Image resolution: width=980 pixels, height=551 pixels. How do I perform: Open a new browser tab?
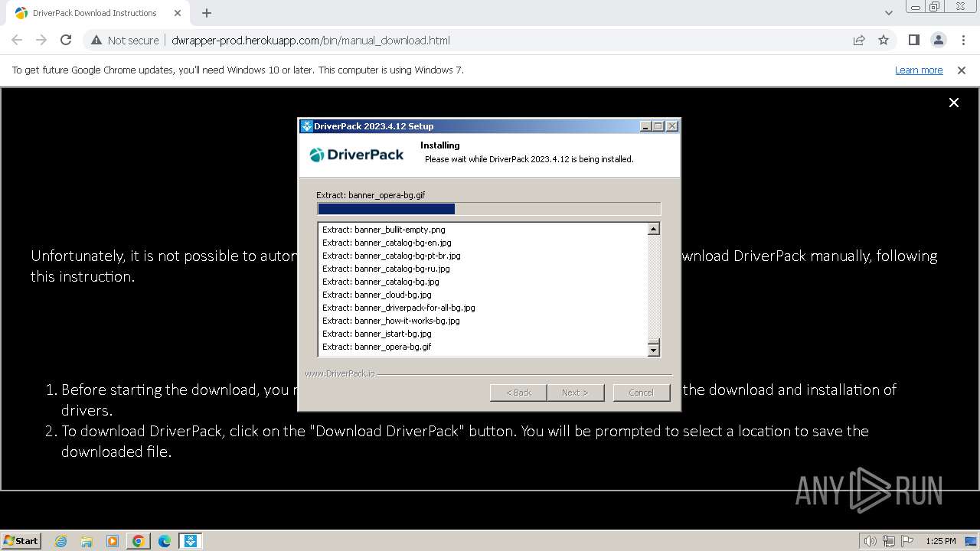[207, 13]
